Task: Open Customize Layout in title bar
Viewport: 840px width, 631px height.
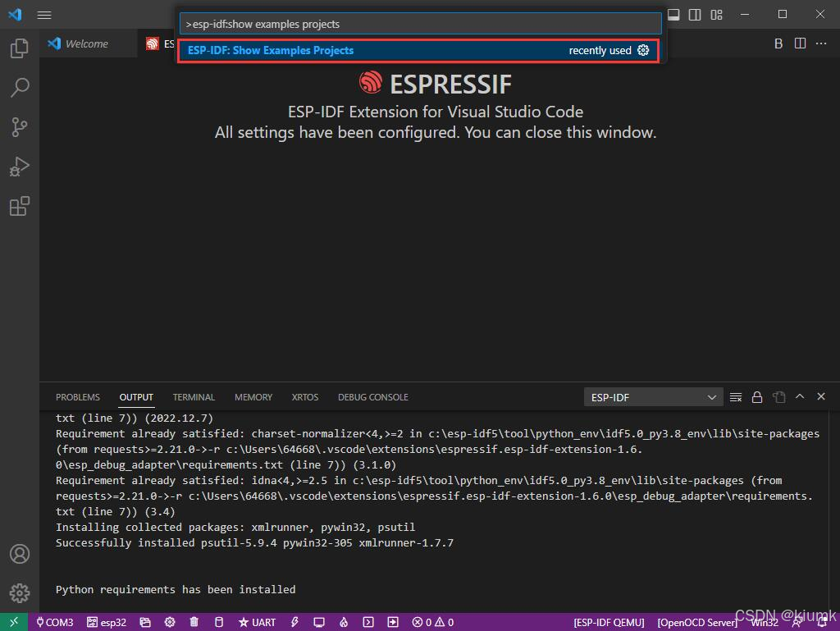Action: (716, 15)
